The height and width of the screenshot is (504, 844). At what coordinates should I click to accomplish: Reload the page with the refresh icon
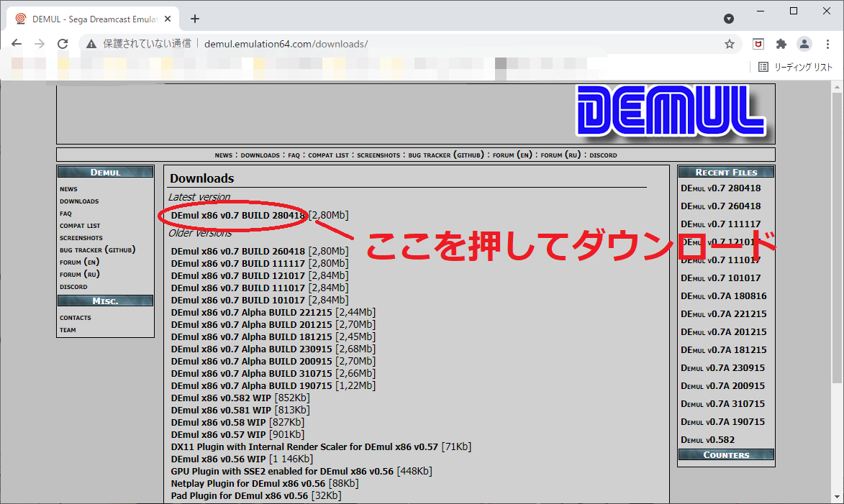[x=63, y=44]
